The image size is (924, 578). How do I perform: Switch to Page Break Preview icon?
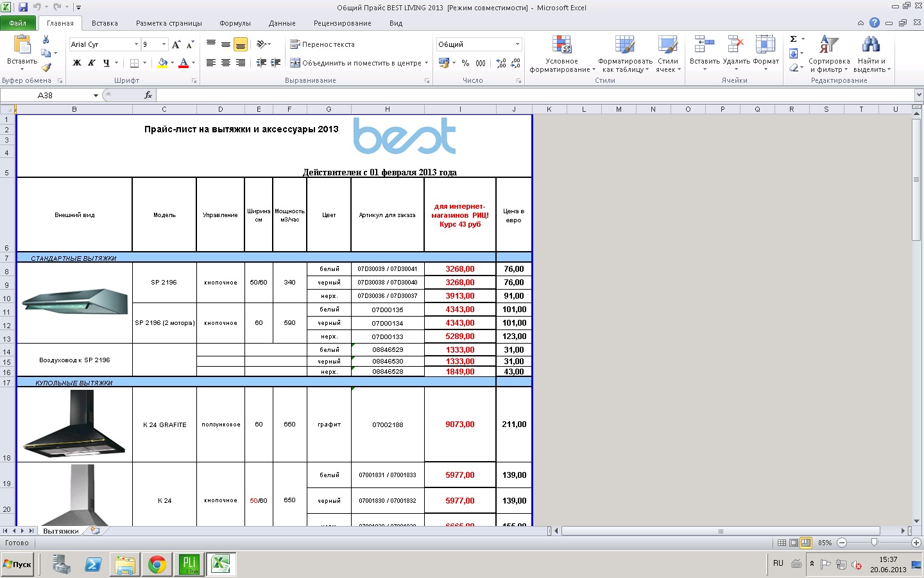[x=806, y=543]
